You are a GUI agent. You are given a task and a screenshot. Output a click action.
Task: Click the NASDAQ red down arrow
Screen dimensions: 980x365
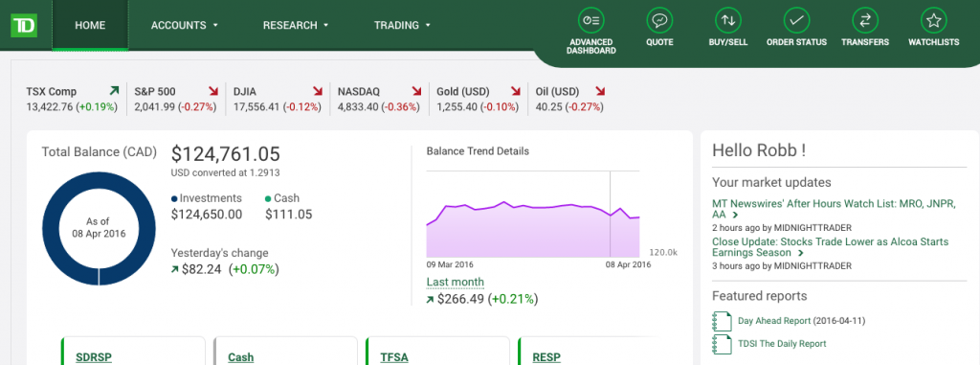point(416,91)
